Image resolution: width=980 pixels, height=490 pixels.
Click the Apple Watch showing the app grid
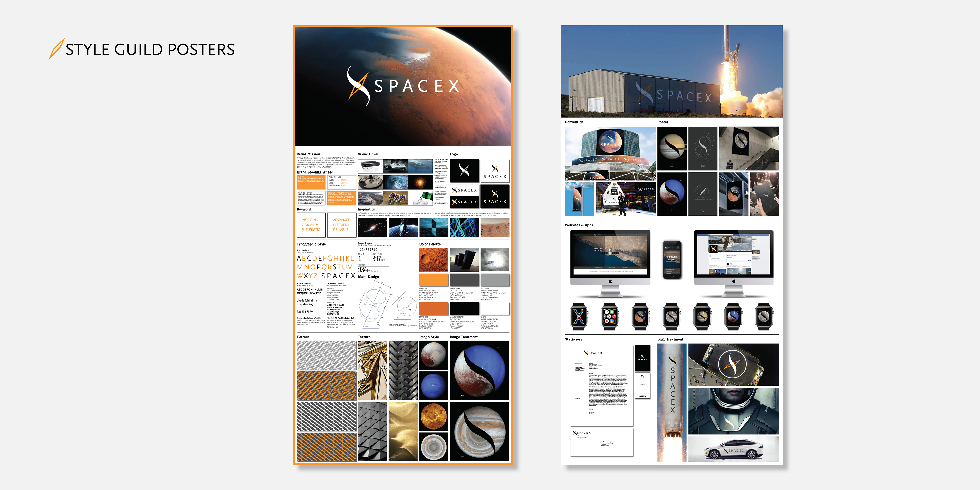[609, 316]
